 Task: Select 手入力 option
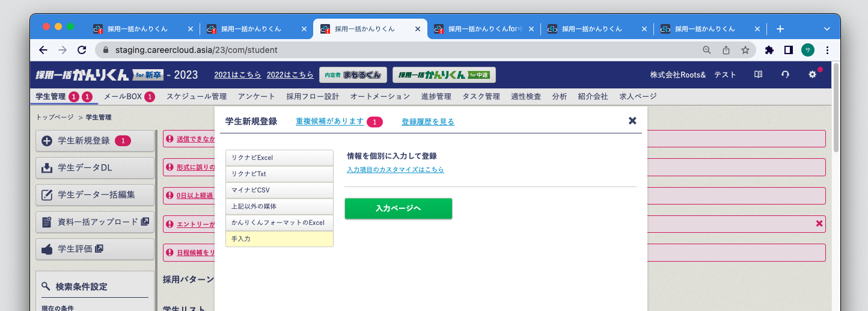(x=280, y=239)
